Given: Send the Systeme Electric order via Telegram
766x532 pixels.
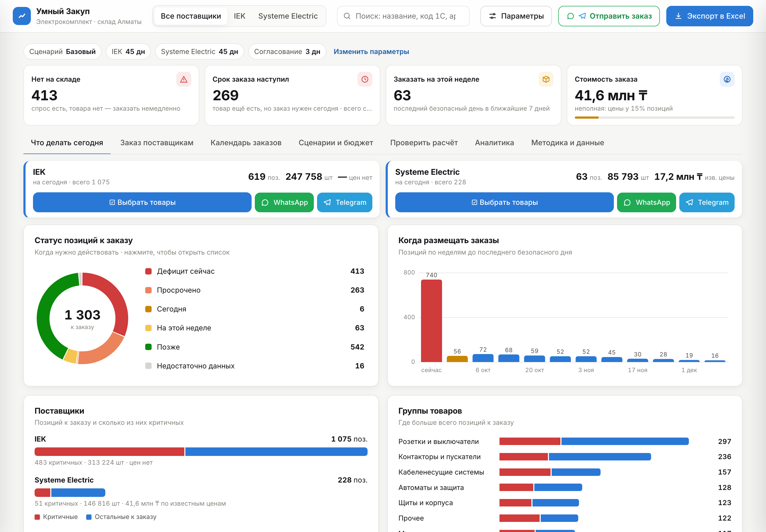Looking at the screenshot, I should coord(707,202).
